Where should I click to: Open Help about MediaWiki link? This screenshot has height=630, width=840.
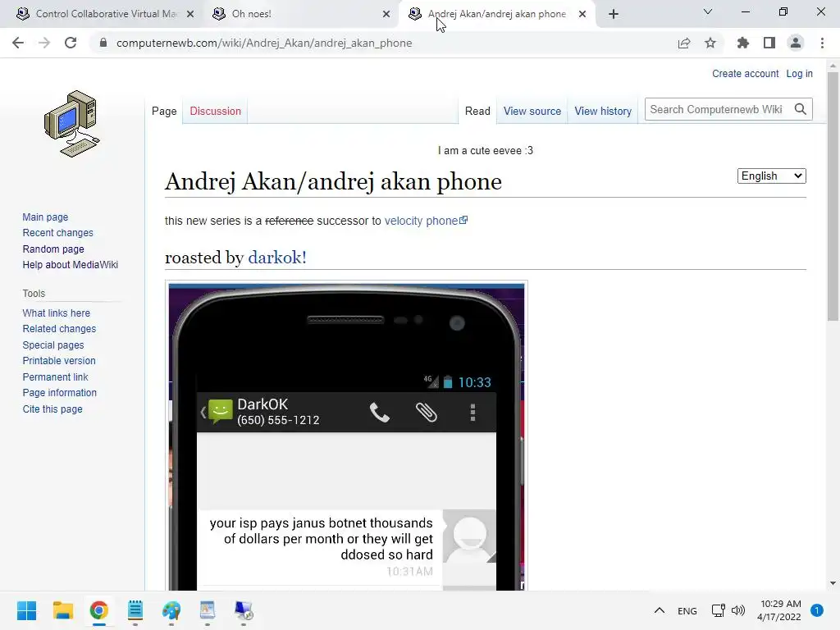[71, 265]
